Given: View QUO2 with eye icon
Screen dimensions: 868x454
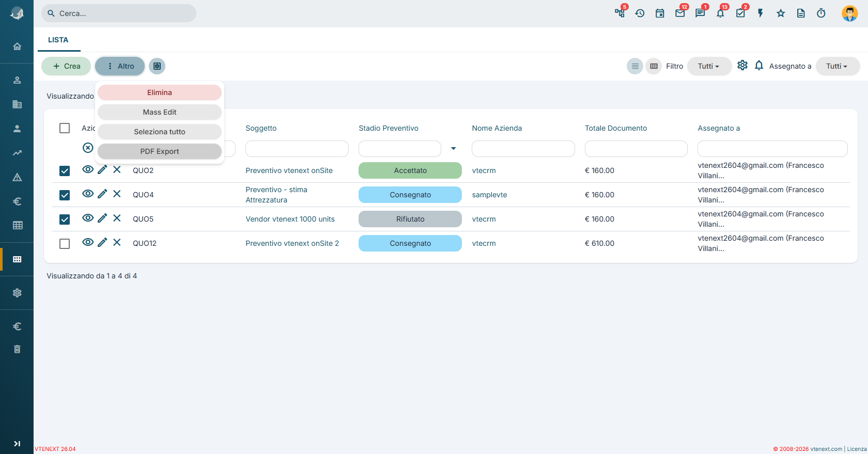Looking at the screenshot, I should [x=88, y=169].
